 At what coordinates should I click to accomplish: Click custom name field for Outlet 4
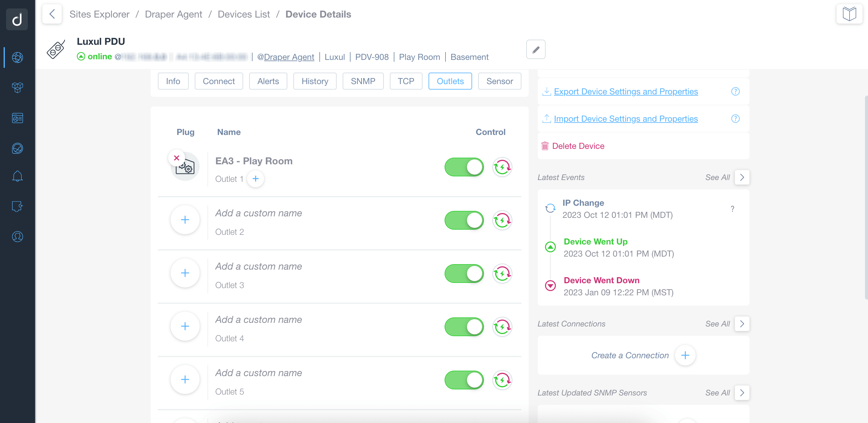[259, 320]
